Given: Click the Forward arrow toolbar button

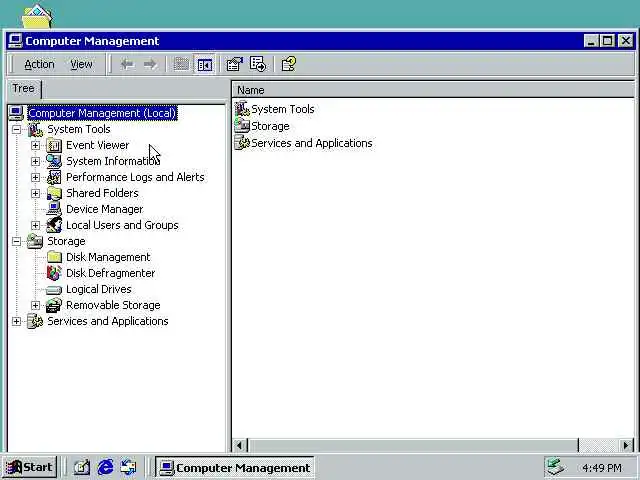Looking at the screenshot, I should click(150, 64).
